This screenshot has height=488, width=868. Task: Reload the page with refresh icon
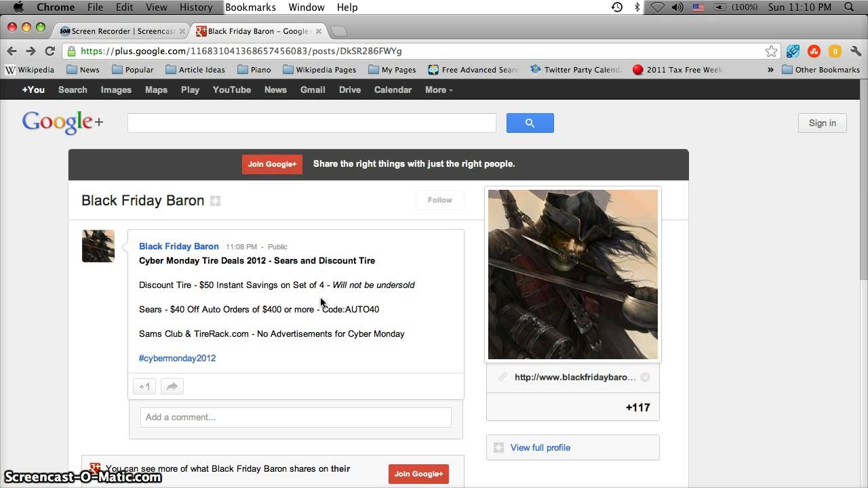pyautogui.click(x=50, y=51)
